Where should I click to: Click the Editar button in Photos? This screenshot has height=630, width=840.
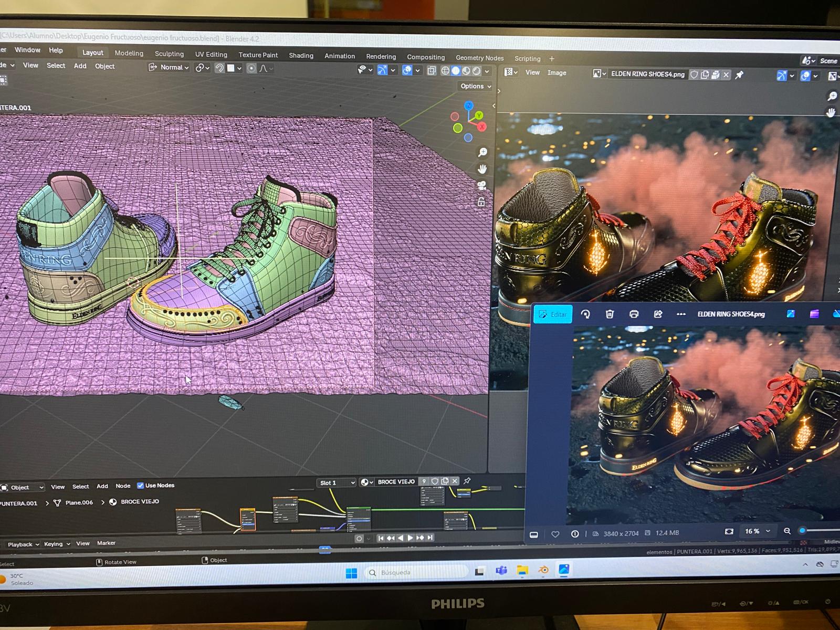[553, 314]
